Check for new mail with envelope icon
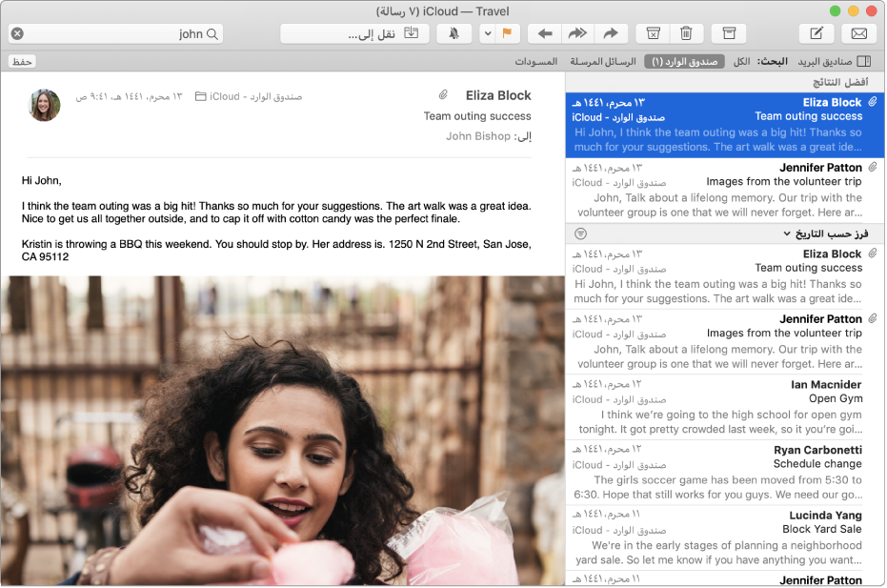Screen dimensions: 887x588 click(858, 33)
